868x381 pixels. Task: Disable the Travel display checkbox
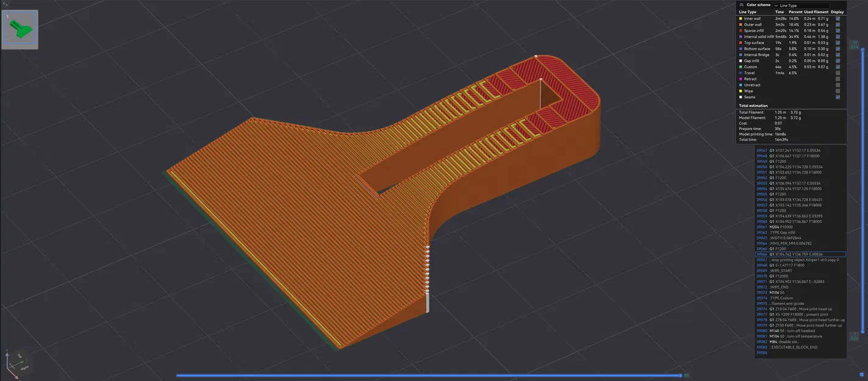838,73
